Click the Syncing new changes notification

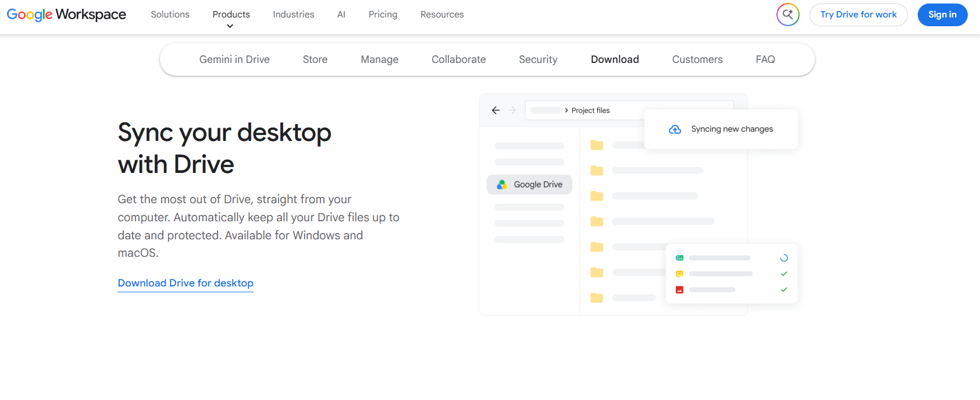721,129
